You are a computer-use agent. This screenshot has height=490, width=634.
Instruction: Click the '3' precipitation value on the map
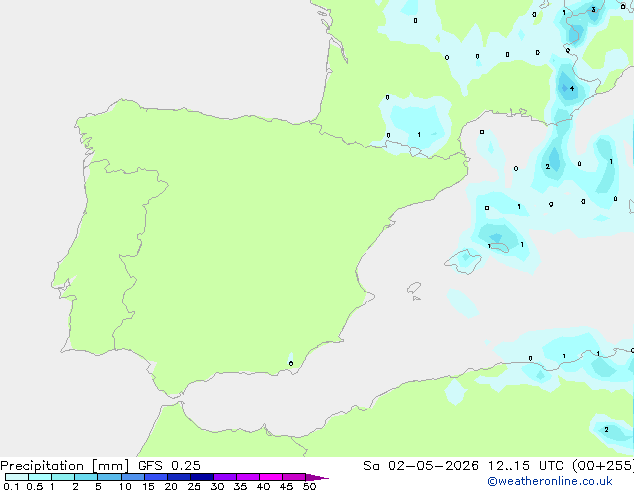click(x=593, y=9)
